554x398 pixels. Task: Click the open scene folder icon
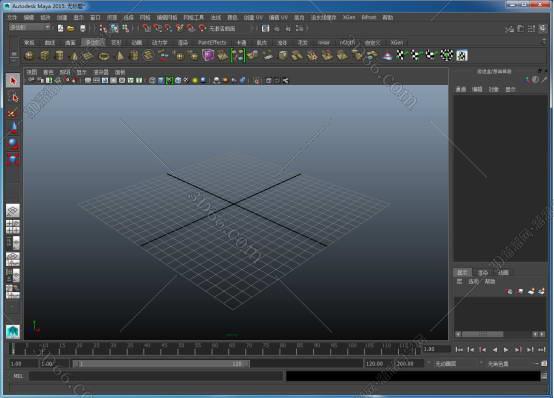(x=71, y=29)
